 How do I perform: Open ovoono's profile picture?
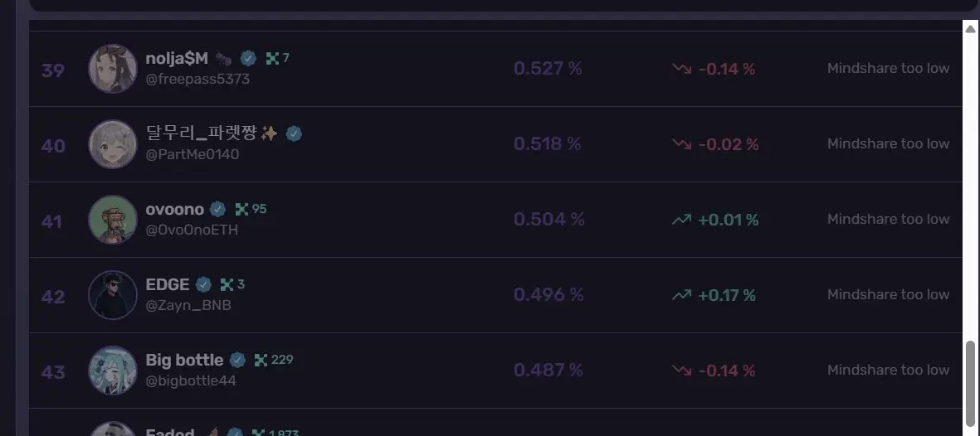click(113, 220)
